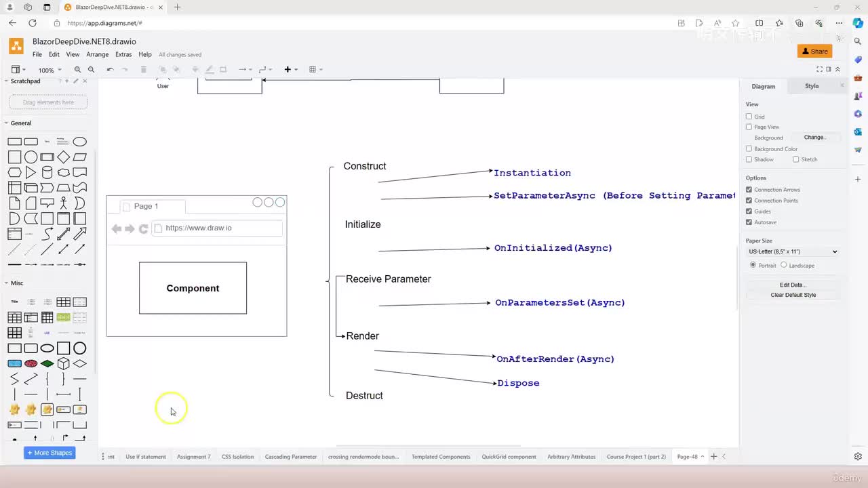Select the Landscape orientation radio button
This screenshot has height=488, width=868.
(784, 265)
